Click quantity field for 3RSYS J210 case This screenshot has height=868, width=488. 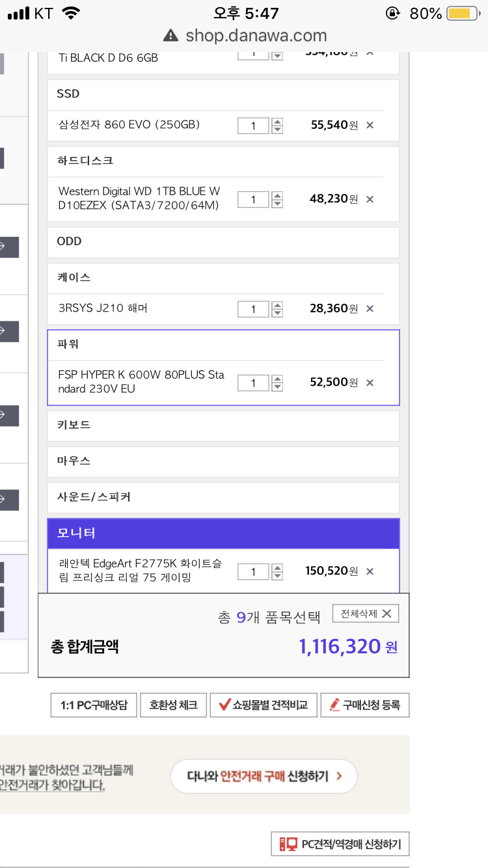point(253,309)
